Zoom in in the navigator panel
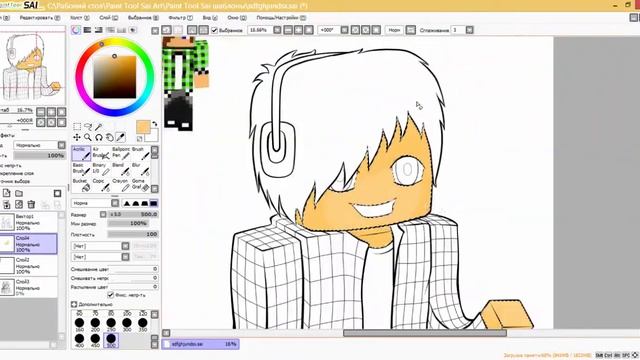640x360 pixels. [x=51, y=111]
